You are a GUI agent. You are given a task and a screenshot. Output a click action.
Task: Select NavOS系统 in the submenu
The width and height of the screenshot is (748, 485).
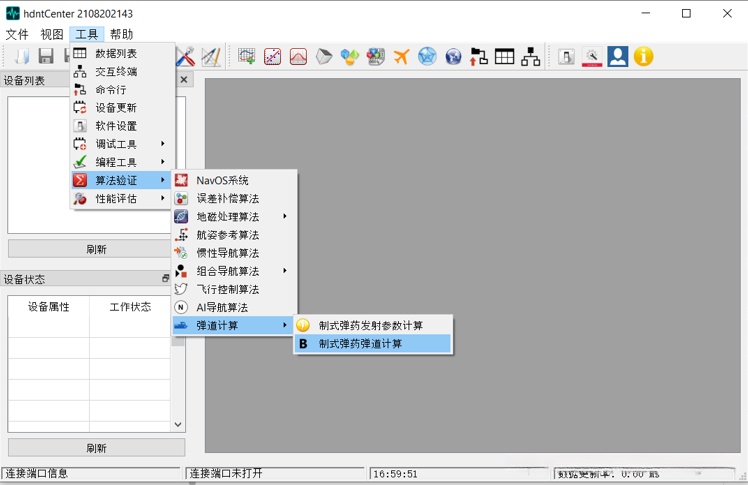(234, 180)
